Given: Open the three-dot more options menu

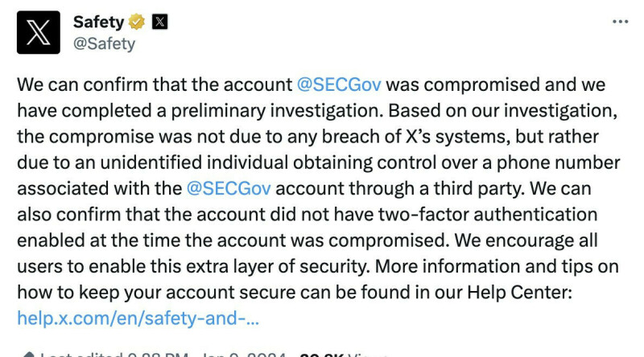Looking at the screenshot, I should point(619,22).
